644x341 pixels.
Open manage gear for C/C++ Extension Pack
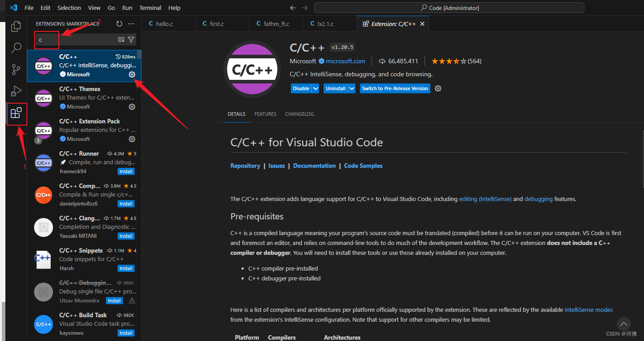pyautogui.click(x=132, y=139)
